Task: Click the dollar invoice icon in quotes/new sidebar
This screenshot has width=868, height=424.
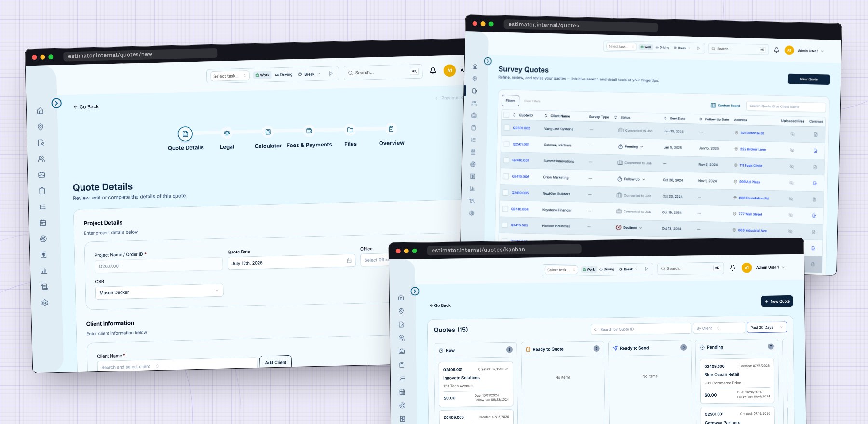Action: (43, 254)
